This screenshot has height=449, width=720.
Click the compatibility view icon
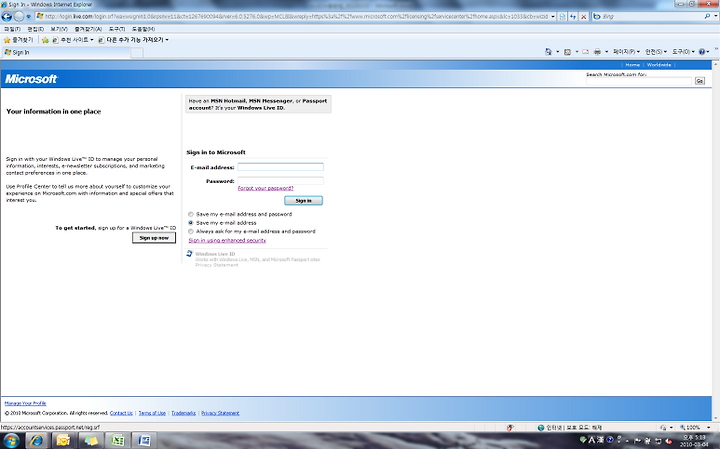pyautogui.click(x=562, y=16)
